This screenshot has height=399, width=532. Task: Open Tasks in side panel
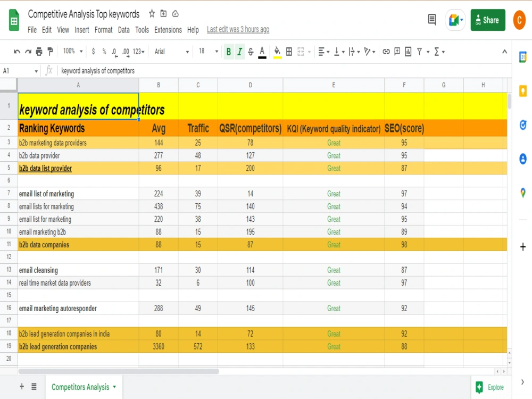(523, 125)
